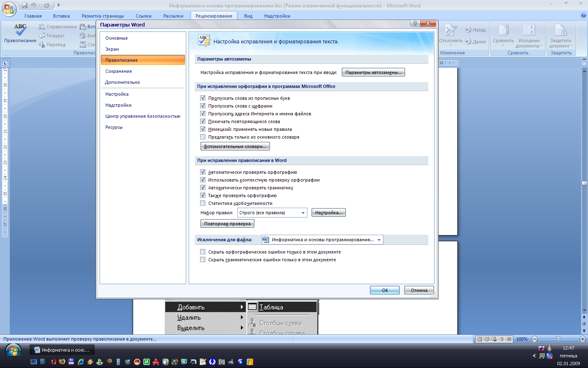Expand the Выделить submenu arrow
The image size is (588, 368).
point(242,328)
